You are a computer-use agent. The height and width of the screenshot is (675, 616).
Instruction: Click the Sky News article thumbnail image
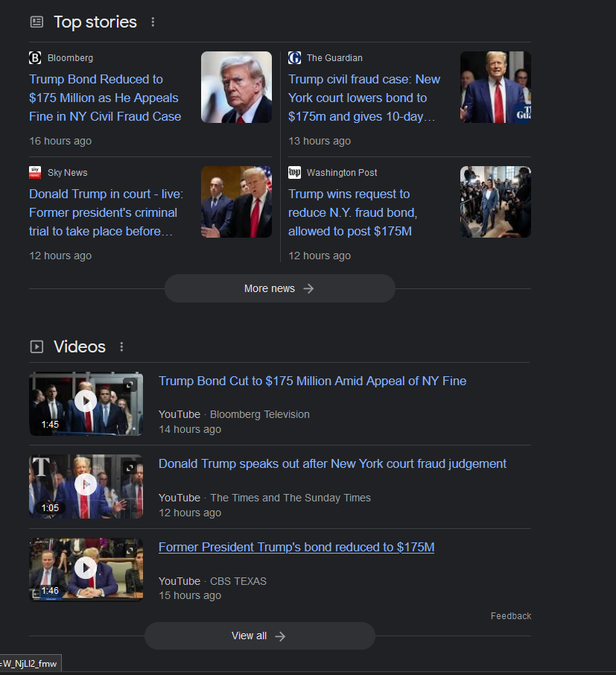point(236,202)
